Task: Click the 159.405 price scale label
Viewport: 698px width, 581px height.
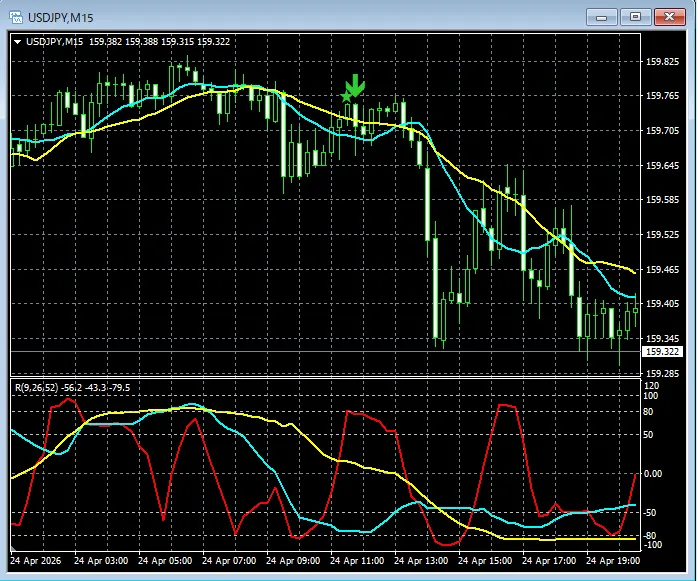Action: pos(661,304)
